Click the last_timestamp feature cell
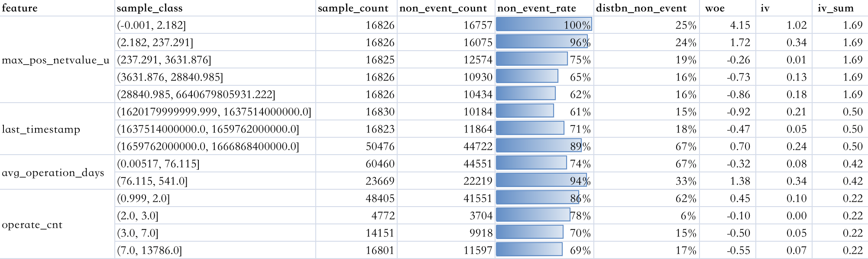868x259 pixels. pos(41,129)
